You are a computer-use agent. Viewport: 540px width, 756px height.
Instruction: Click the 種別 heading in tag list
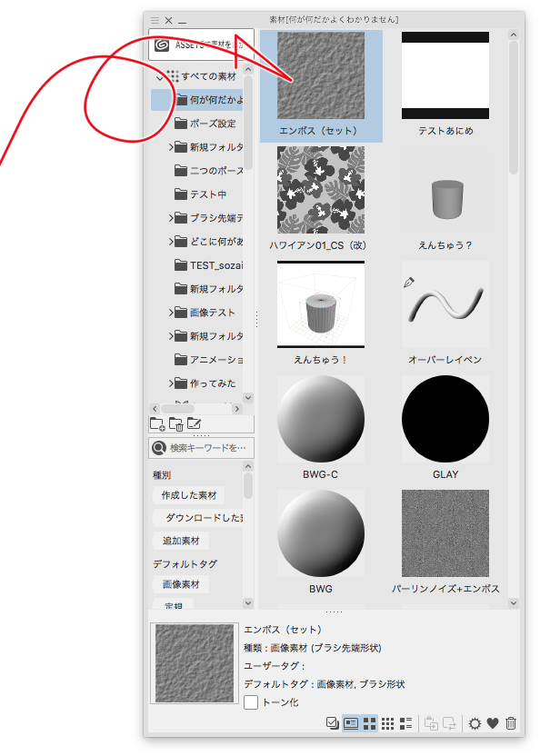(x=162, y=475)
